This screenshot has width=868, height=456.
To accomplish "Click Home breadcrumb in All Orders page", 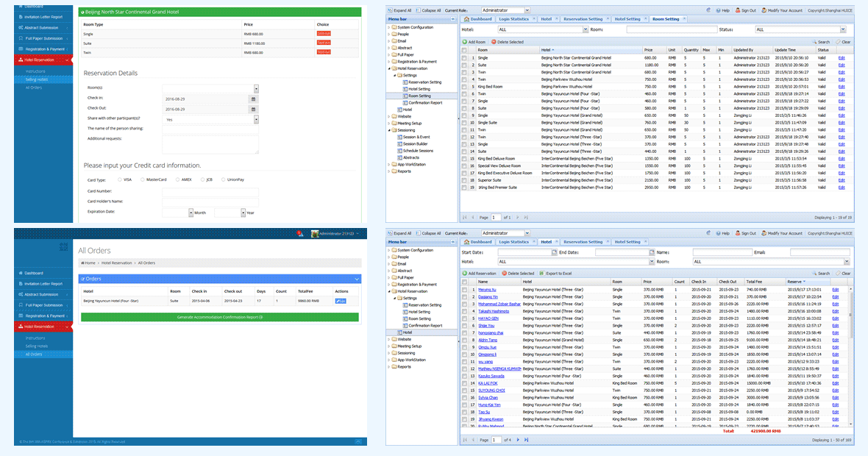I will 88,263.
